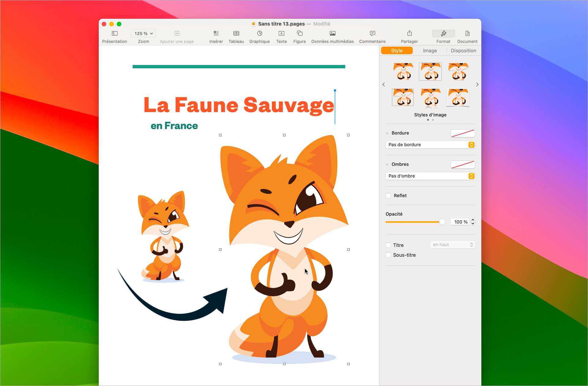Toggle the Présentation view options
Image resolution: width=588 pixels, height=386 pixels.
pyautogui.click(x=115, y=36)
